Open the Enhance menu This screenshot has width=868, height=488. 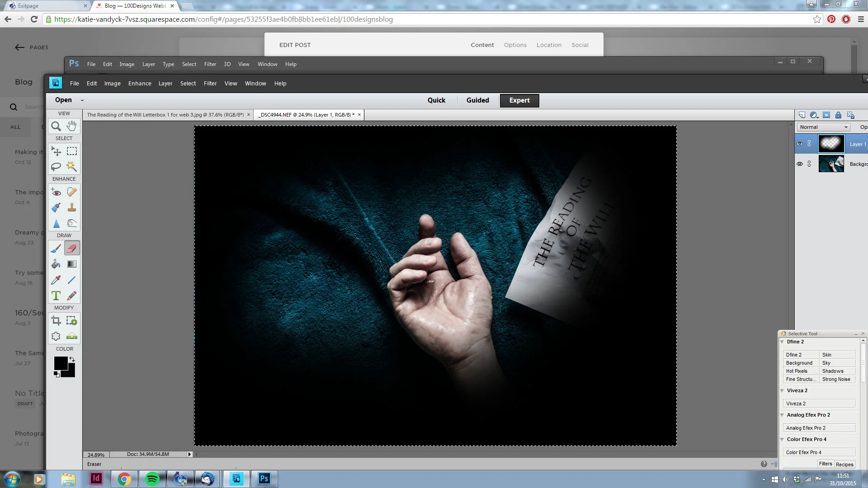(x=140, y=83)
